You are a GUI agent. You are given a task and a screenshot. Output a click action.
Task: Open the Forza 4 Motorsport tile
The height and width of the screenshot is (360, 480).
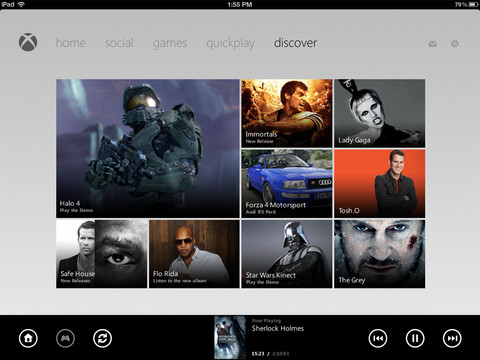287,184
